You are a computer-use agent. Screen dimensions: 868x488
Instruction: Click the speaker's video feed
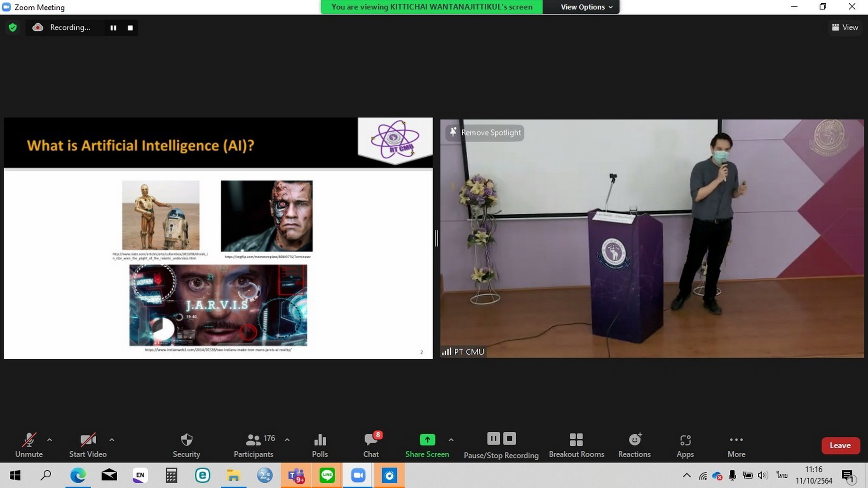(652, 238)
